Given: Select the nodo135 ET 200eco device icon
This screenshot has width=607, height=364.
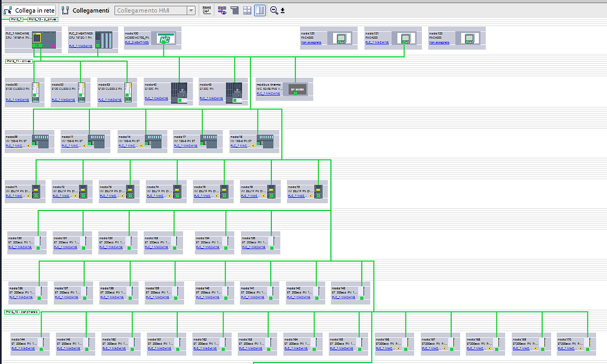Looking at the screenshot, I should 272,242.
